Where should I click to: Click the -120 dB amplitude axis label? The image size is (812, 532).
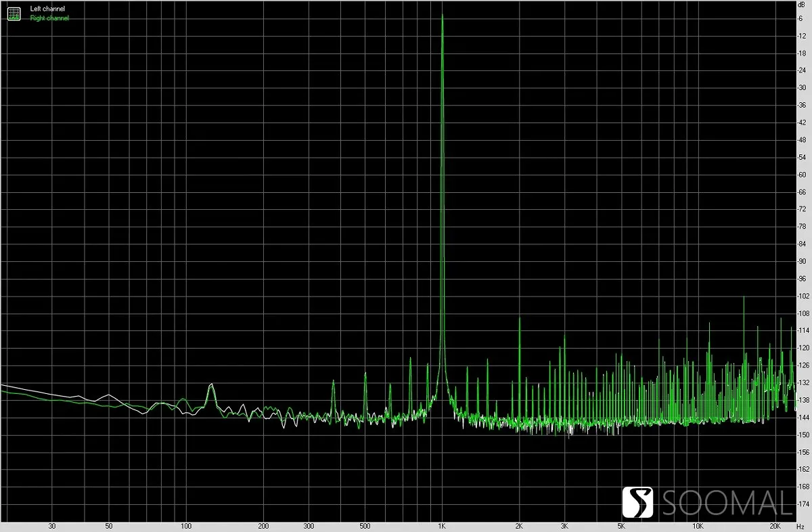pyautogui.click(x=803, y=348)
